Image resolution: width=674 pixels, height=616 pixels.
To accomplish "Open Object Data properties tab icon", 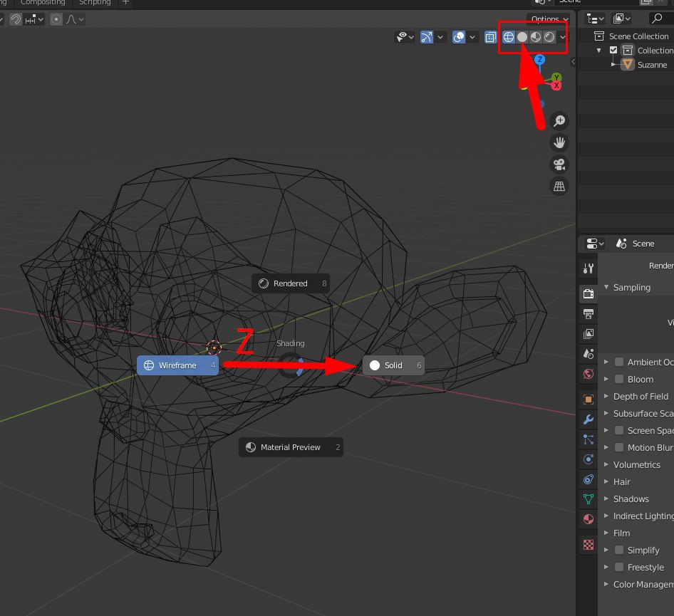I will (589, 499).
